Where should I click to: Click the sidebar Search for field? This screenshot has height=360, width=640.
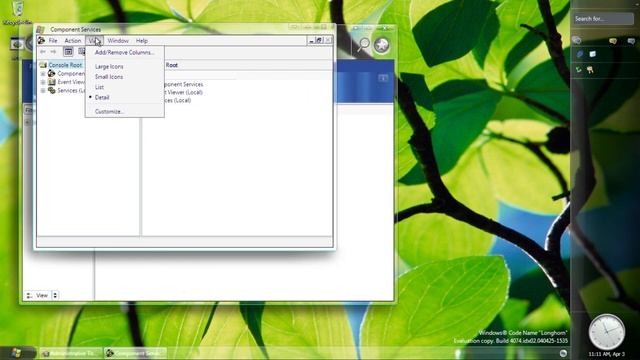click(603, 19)
